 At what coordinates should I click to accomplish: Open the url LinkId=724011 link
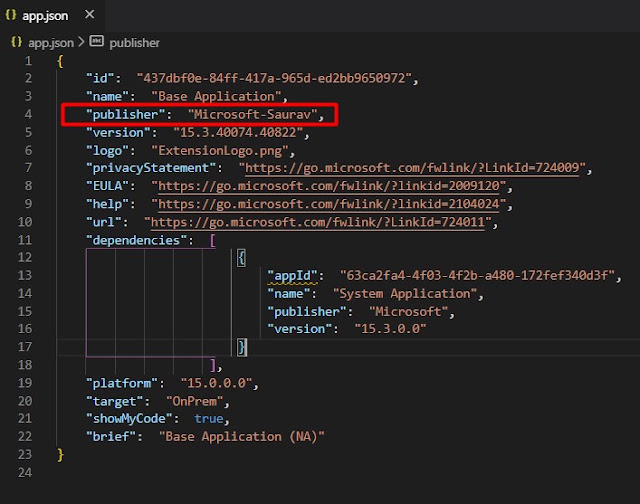318,222
